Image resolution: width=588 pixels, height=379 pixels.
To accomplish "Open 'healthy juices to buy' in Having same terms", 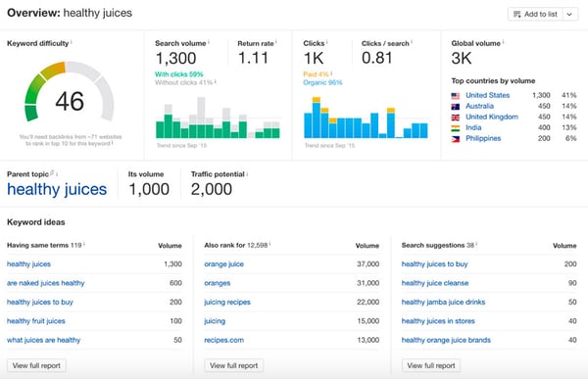I will (40, 303).
